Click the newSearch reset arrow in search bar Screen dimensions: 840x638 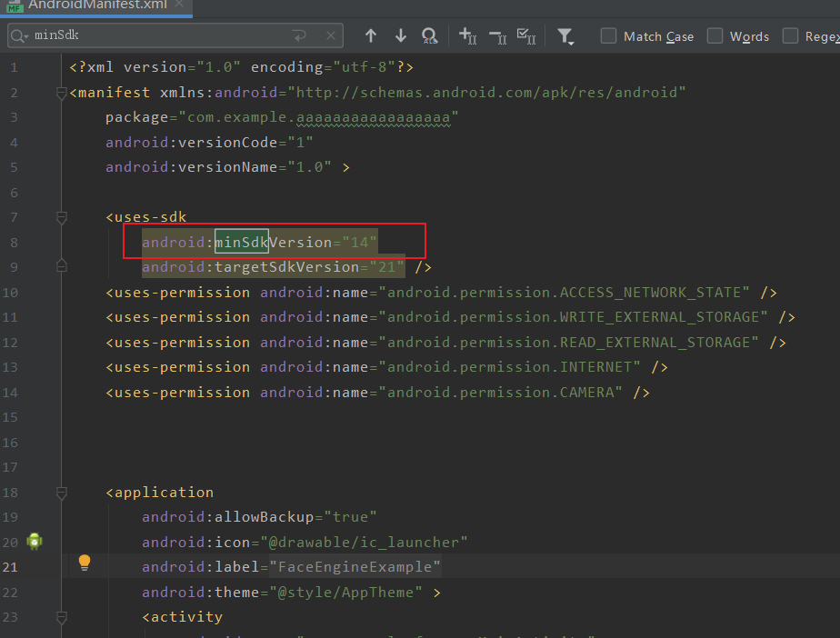(300, 35)
